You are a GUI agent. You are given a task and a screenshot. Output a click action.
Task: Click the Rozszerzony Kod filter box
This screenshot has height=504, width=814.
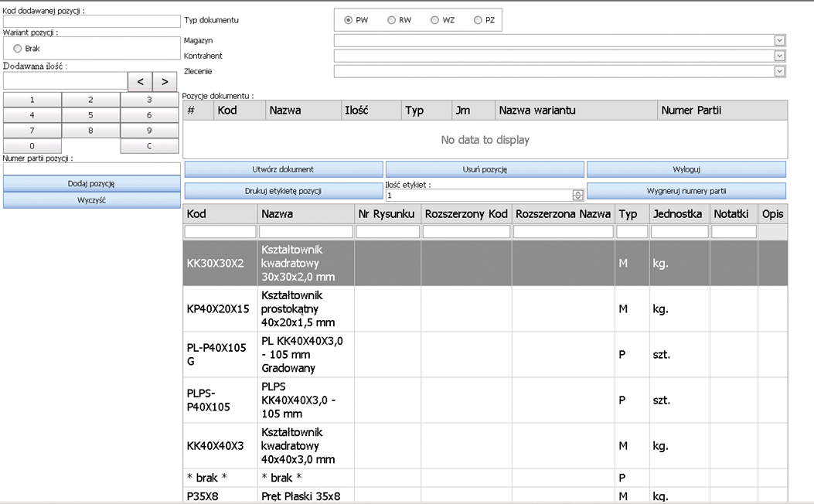coord(466,231)
